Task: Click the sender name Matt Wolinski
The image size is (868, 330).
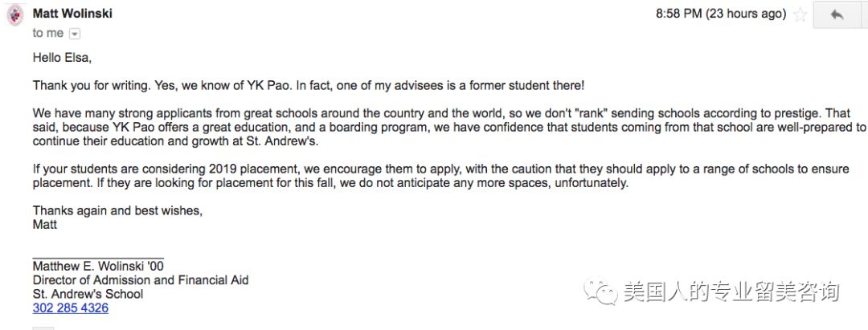Action: coord(72,14)
